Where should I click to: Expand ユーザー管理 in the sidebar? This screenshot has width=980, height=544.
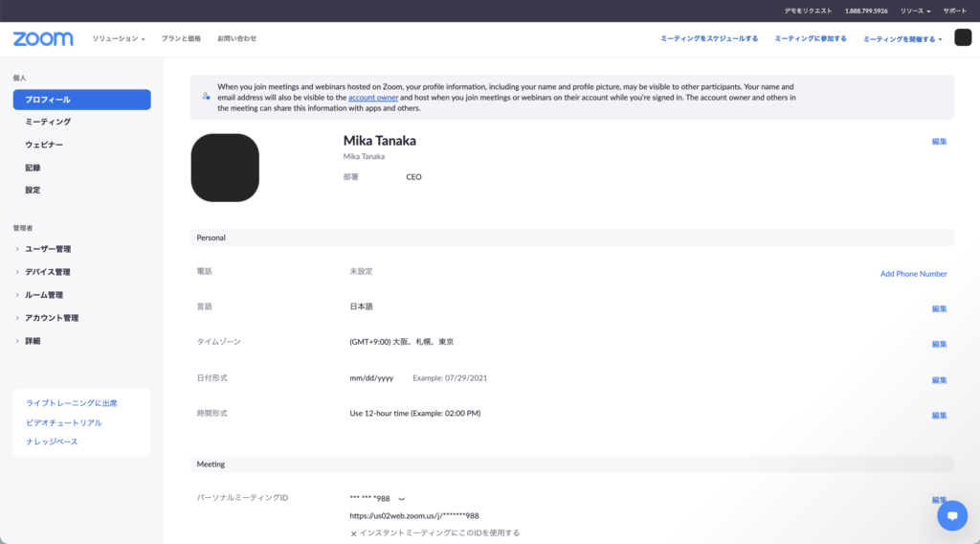(x=47, y=249)
